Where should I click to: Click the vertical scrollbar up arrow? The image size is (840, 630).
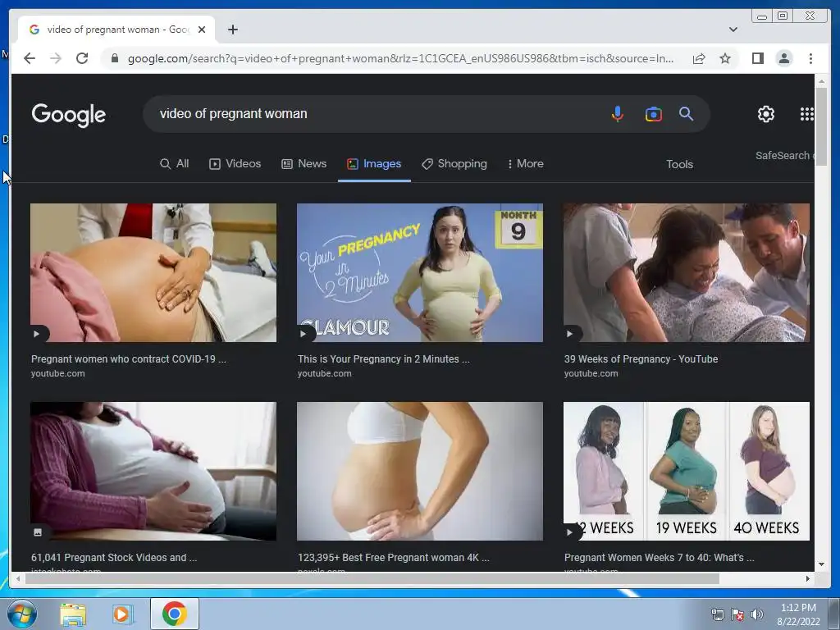pyautogui.click(x=821, y=81)
